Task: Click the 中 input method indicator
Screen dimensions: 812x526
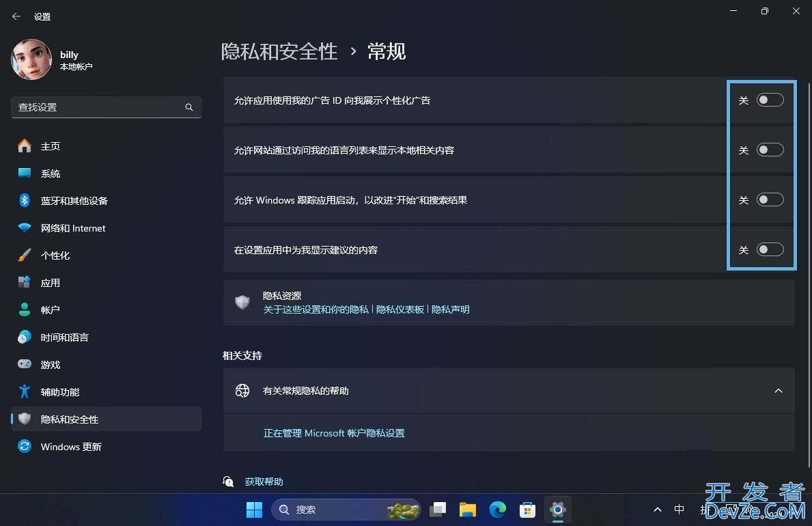Action: coord(680,510)
